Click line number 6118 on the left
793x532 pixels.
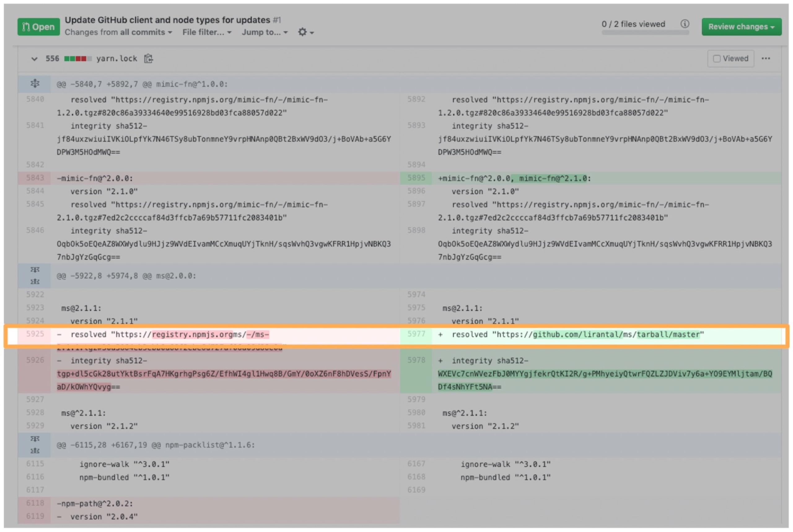[x=35, y=504]
